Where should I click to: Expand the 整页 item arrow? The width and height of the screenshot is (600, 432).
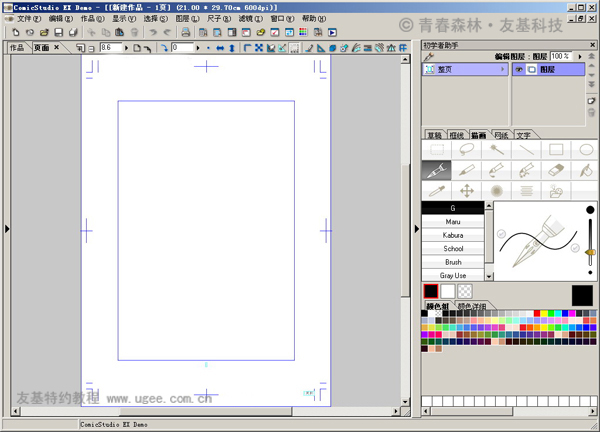(x=504, y=70)
